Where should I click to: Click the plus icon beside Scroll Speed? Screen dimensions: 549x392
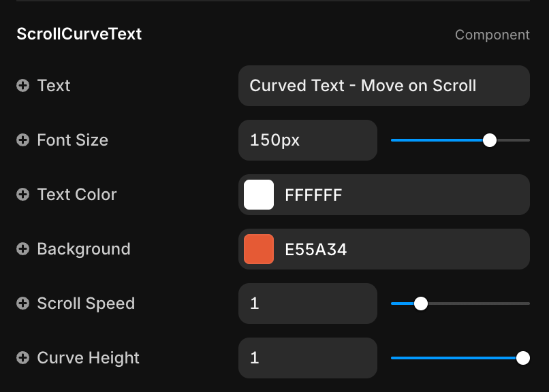(23, 304)
